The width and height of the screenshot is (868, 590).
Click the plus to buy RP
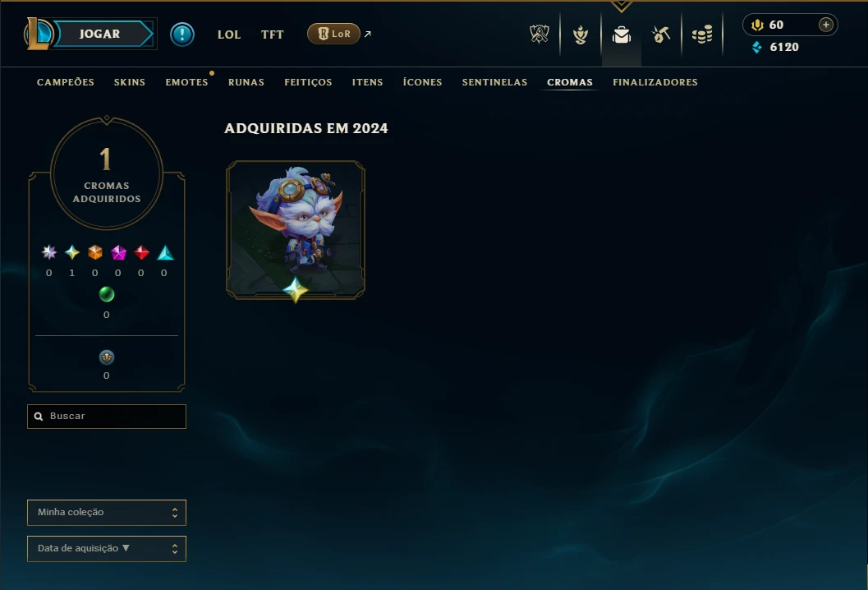[x=825, y=25]
